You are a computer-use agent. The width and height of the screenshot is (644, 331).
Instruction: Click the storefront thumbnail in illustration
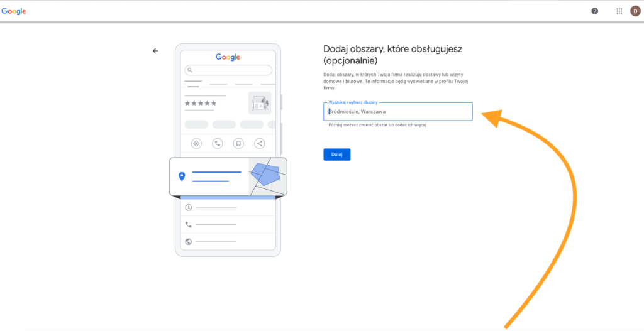point(260,103)
